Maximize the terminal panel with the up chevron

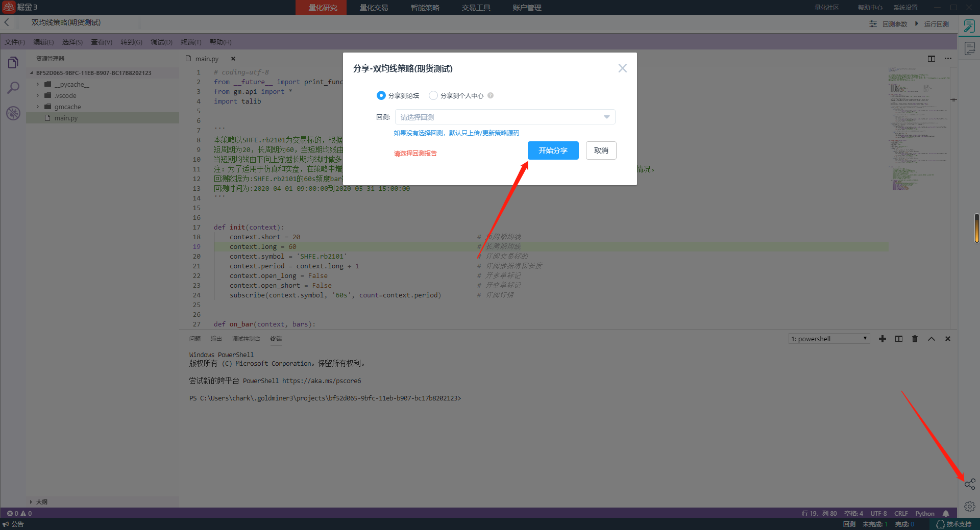pyautogui.click(x=932, y=339)
